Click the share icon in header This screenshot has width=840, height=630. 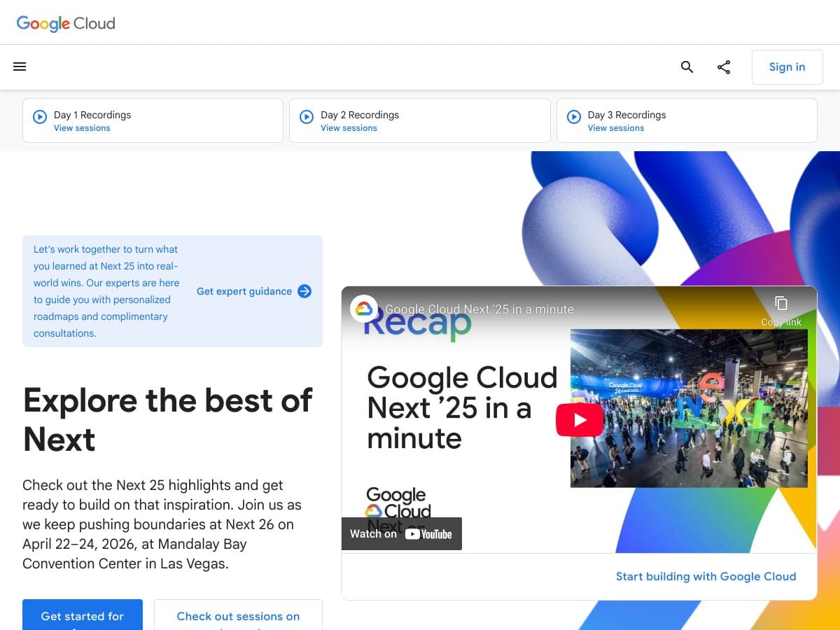[724, 67]
